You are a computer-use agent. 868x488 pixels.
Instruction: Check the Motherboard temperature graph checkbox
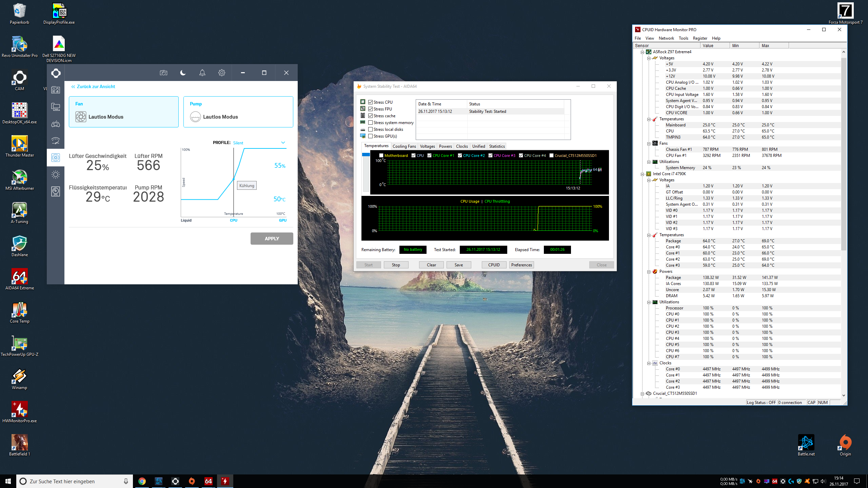tap(381, 156)
